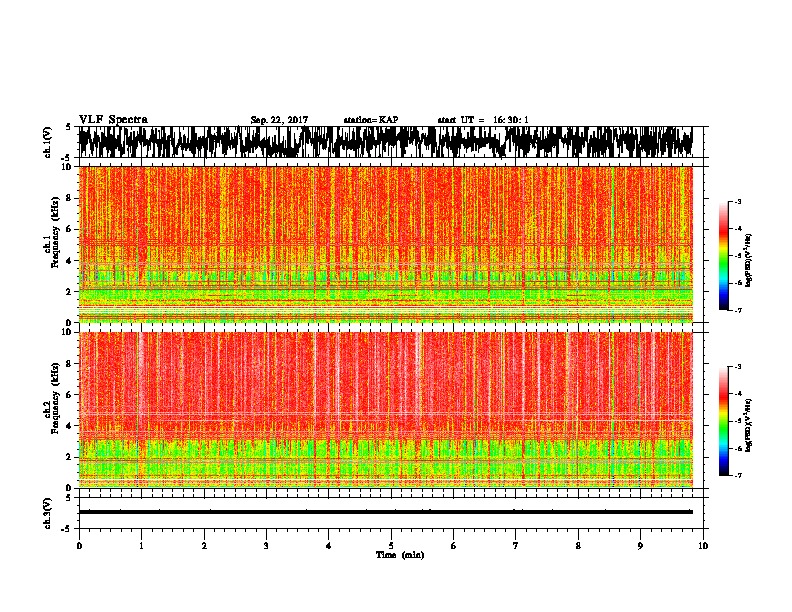Click the "ch.1(V)" waveform axis label
This screenshot has width=792, height=612.
[48, 142]
